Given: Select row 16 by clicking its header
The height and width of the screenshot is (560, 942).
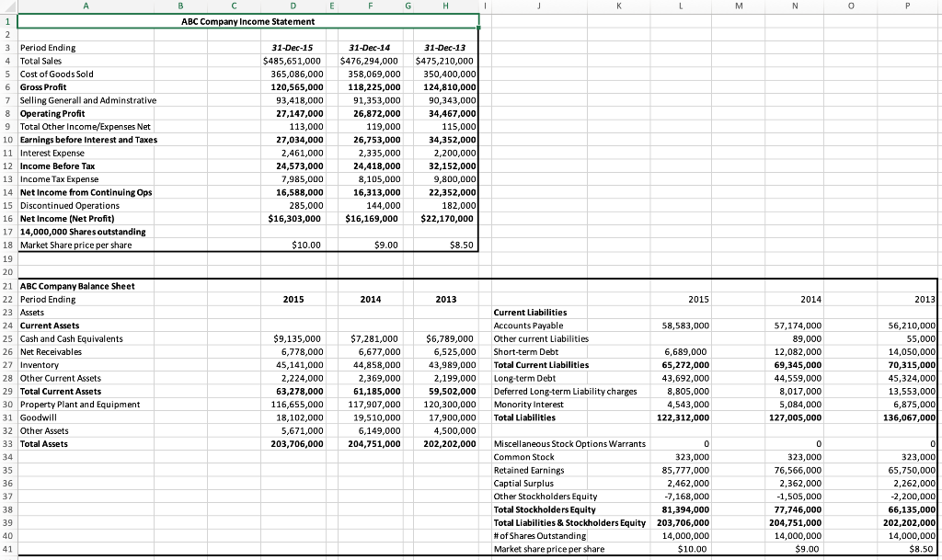Looking at the screenshot, I should pyautogui.click(x=6, y=219).
